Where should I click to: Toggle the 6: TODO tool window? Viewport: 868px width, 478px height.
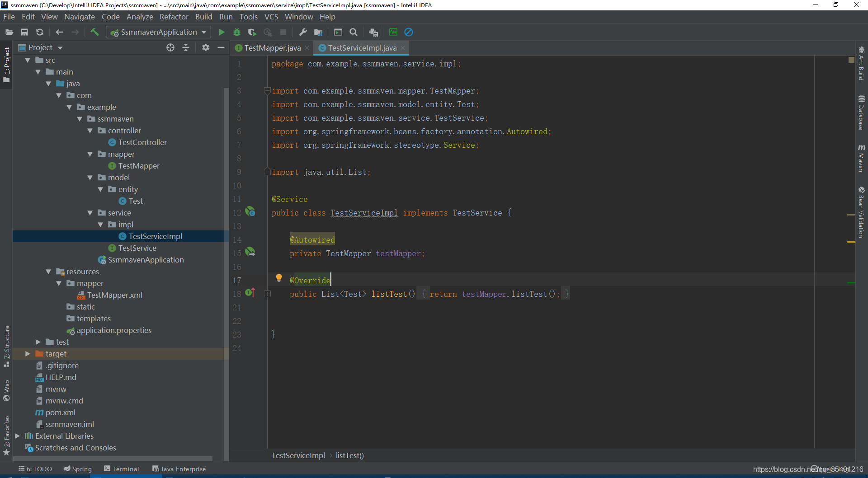point(35,469)
